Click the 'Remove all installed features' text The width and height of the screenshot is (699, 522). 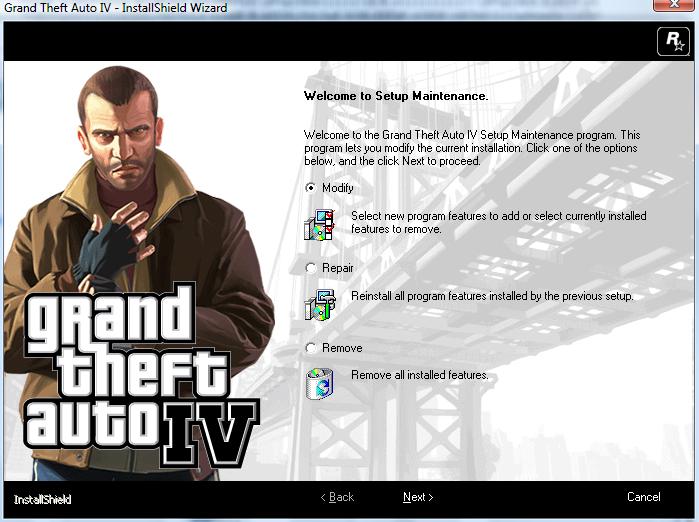click(419, 375)
